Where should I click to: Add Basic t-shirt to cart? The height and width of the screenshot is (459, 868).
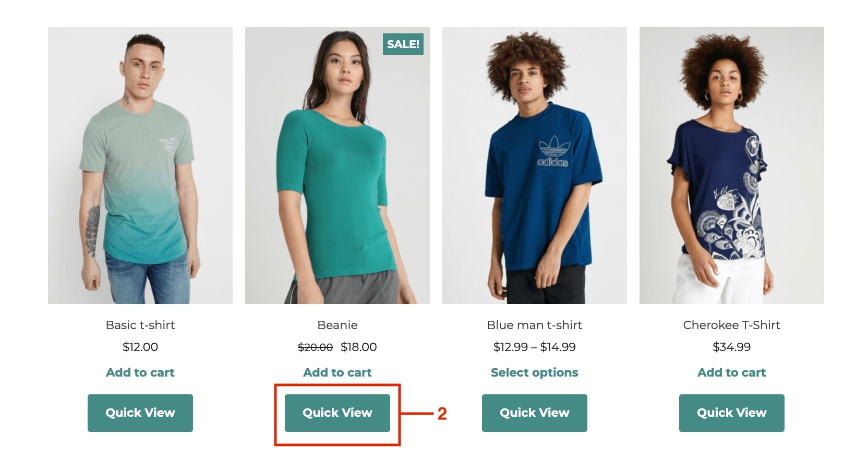pyautogui.click(x=140, y=372)
